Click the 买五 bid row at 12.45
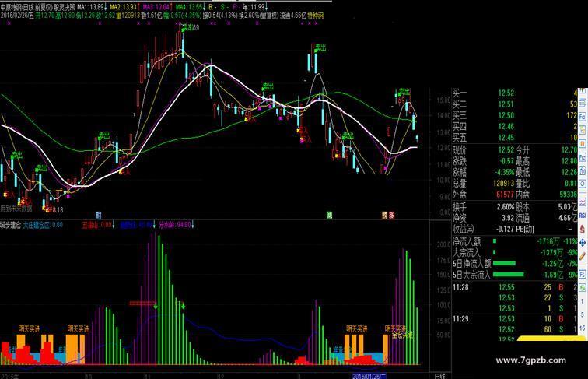 [x=515, y=137]
